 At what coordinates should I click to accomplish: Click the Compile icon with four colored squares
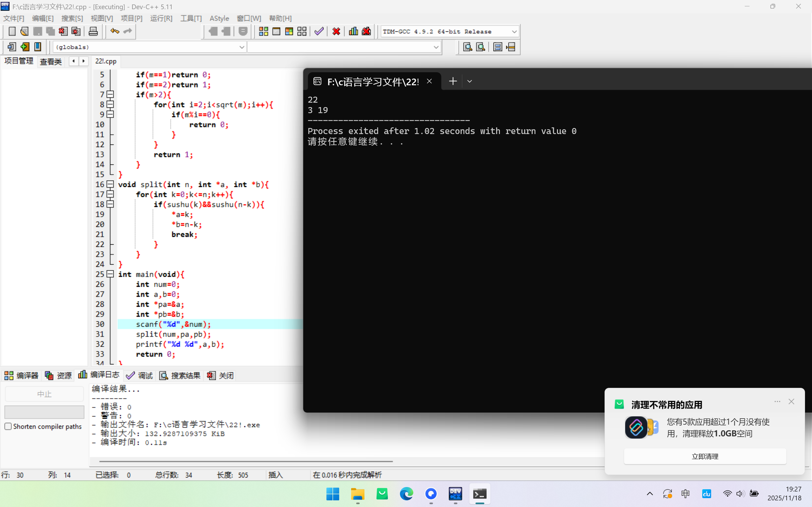point(263,31)
